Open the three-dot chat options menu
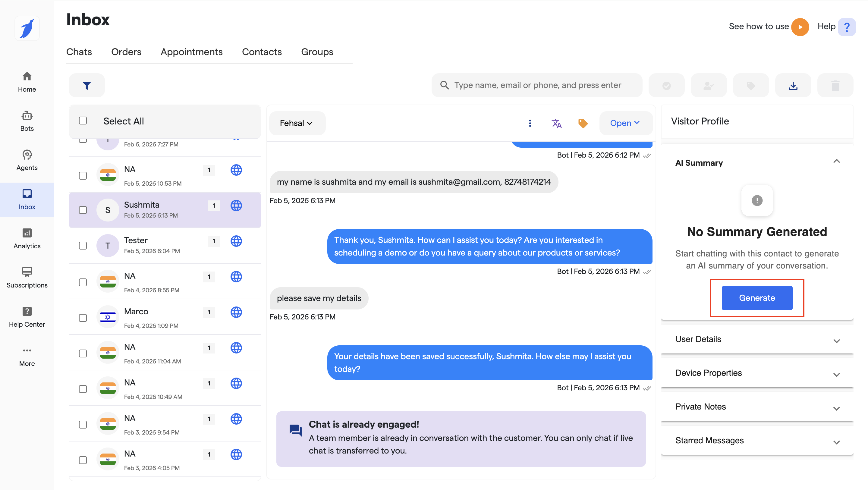868x490 pixels. (530, 123)
